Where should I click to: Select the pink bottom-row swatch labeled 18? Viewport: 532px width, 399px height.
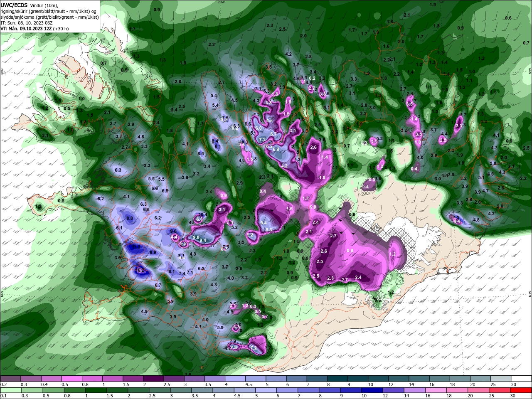tap(458, 390)
